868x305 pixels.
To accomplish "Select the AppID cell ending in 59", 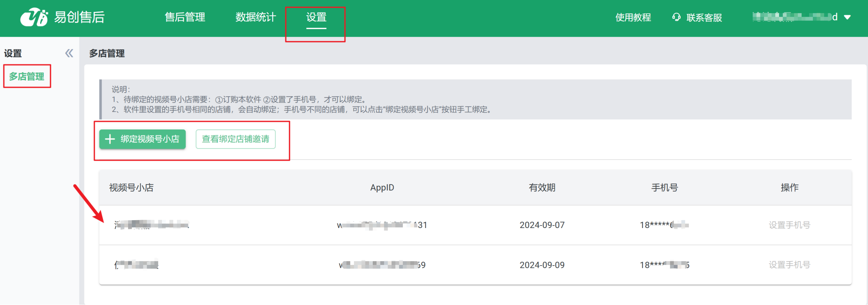I will (382, 265).
